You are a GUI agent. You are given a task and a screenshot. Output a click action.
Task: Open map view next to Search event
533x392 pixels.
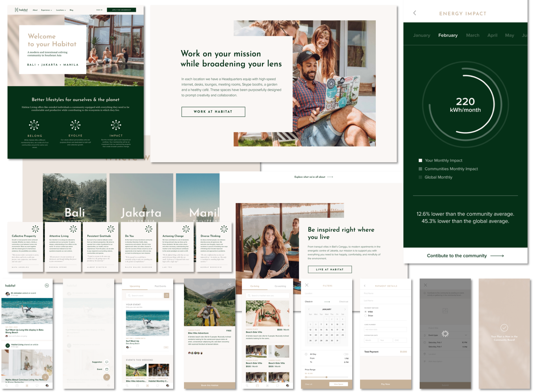click(167, 295)
